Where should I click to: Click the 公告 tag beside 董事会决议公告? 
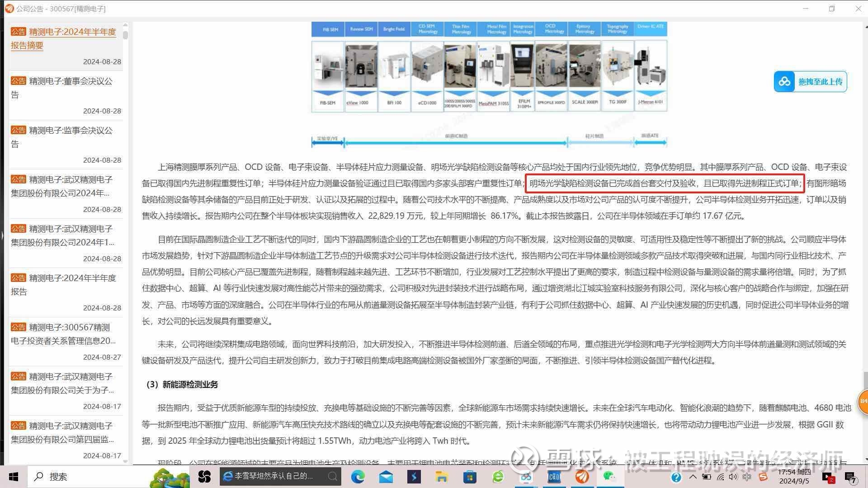click(x=19, y=81)
